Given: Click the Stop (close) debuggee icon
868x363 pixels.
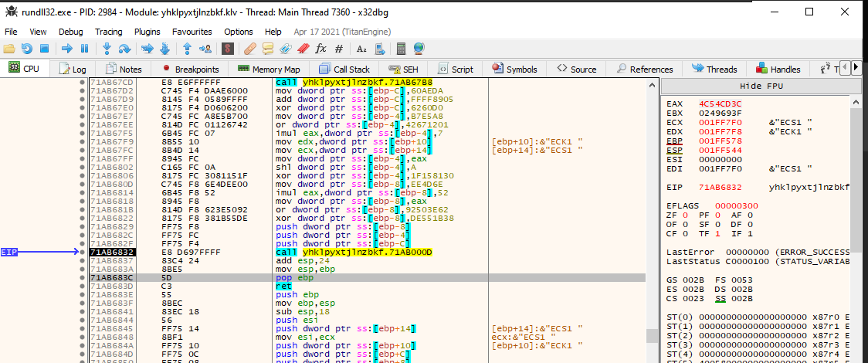Looking at the screenshot, I should coord(44,49).
